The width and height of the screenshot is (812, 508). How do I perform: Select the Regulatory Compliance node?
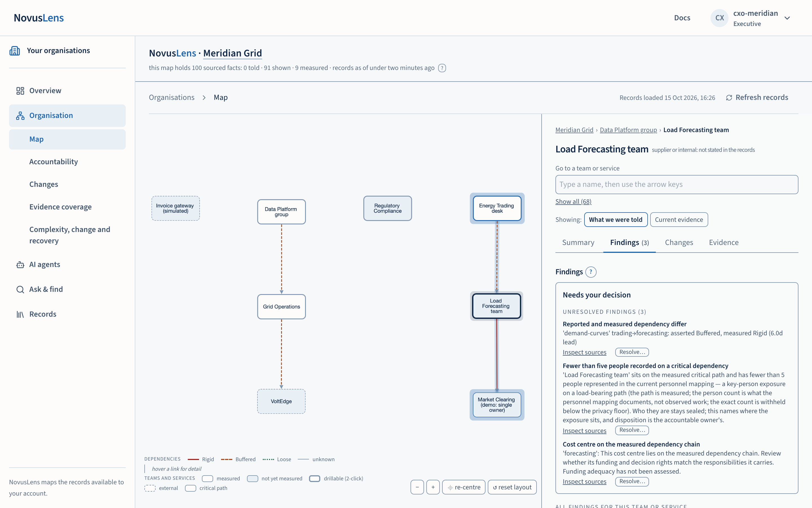pyautogui.click(x=388, y=208)
